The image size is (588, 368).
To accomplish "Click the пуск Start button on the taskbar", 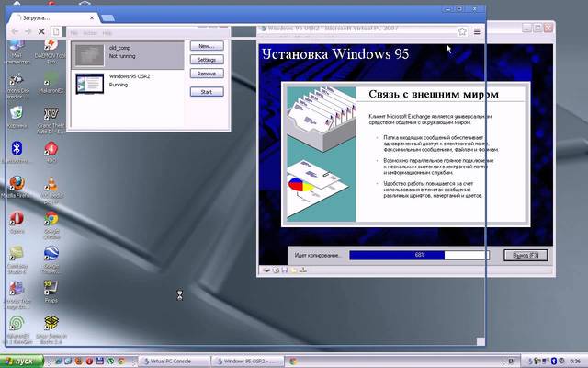I will [22, 362].
